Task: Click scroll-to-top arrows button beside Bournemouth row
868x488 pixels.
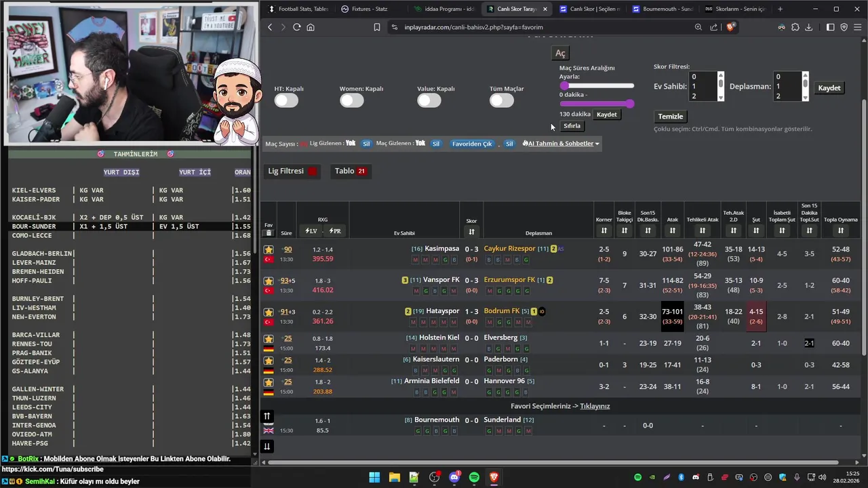Action: 267,416
